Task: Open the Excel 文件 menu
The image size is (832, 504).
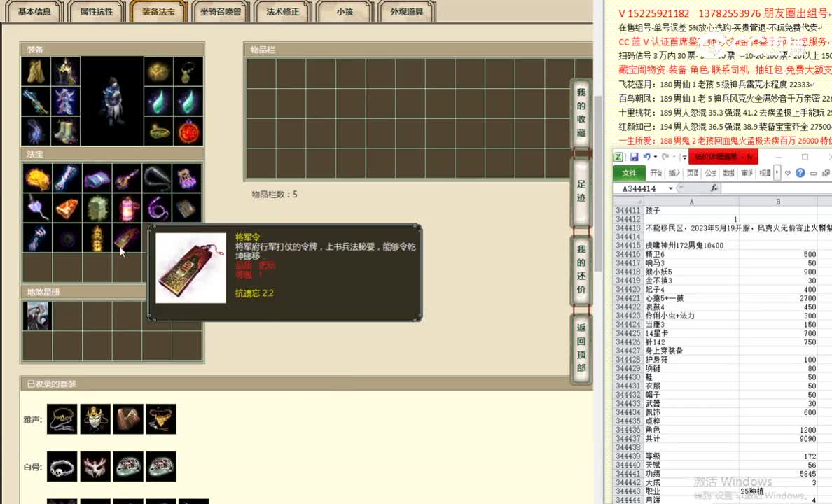Action: point(630,173)
